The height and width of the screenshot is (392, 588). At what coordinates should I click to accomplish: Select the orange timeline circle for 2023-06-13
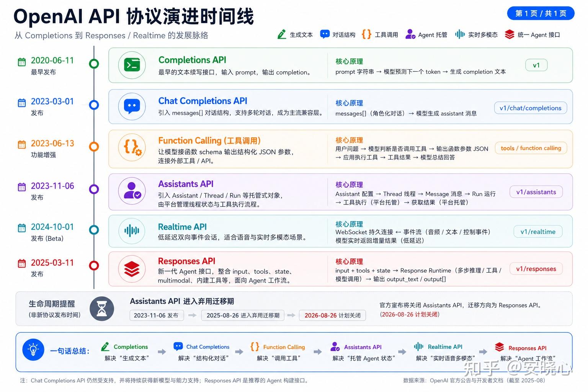(x=94, y=146)
